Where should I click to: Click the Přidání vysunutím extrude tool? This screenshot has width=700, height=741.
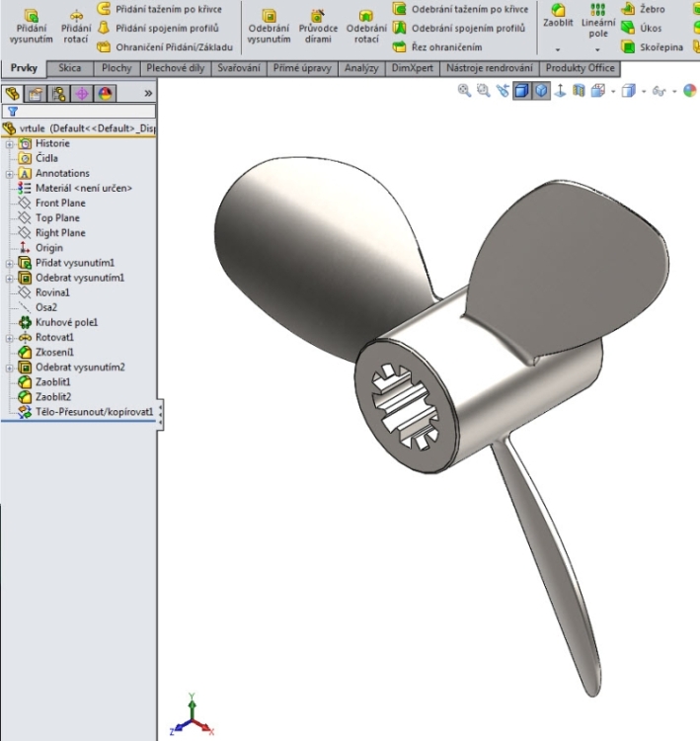pyautogui.click(x=32, y=27)
